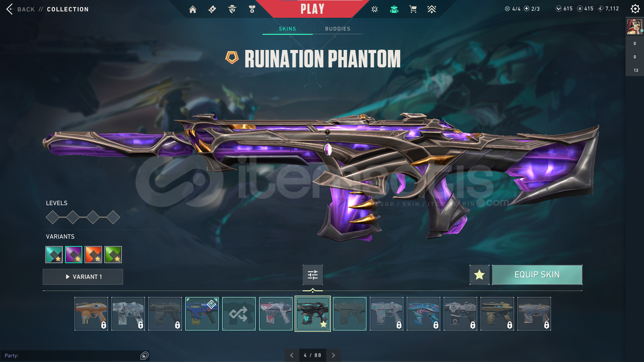644x362 pixels.
Task: Open the Agents icon in top navigation
Action: point(232,9)
